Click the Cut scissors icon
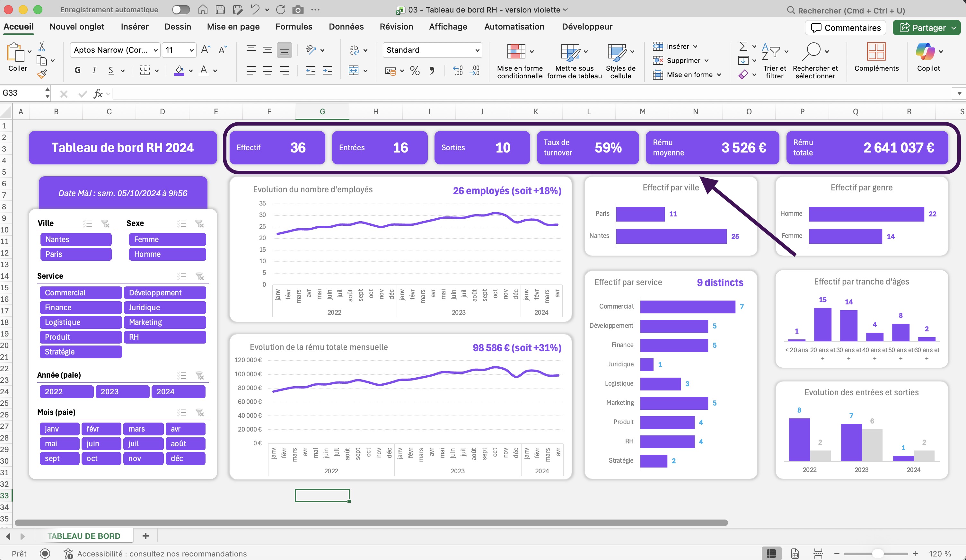Image resolution: width=966 pixels, height=560 pixels. 42,47
